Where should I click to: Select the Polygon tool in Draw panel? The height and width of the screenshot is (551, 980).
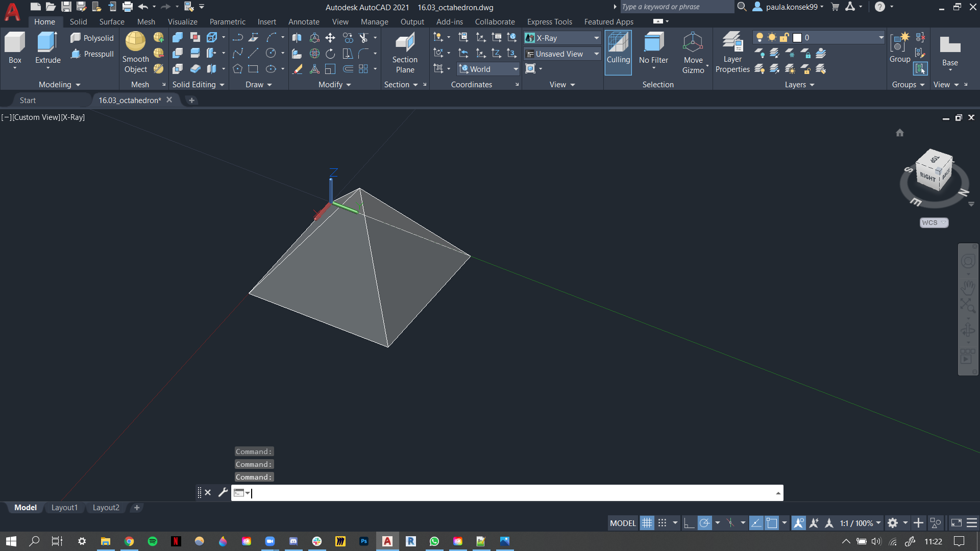pos(237,69)
